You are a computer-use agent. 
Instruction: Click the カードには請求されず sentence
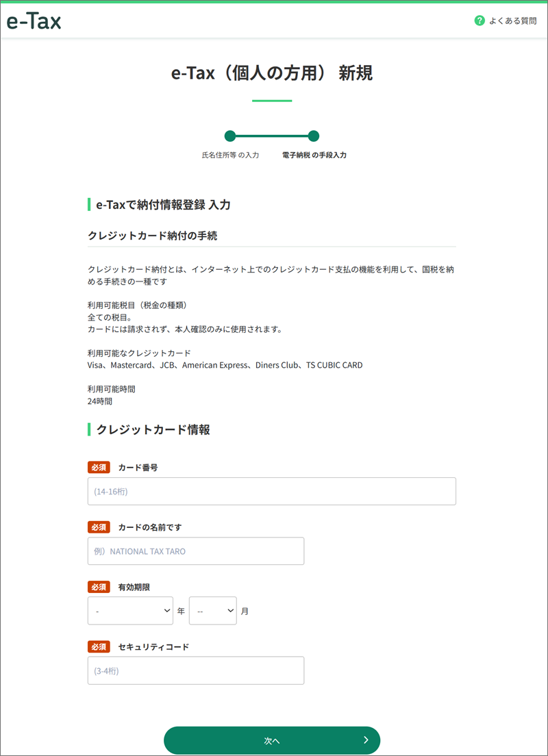pos(185,330)
